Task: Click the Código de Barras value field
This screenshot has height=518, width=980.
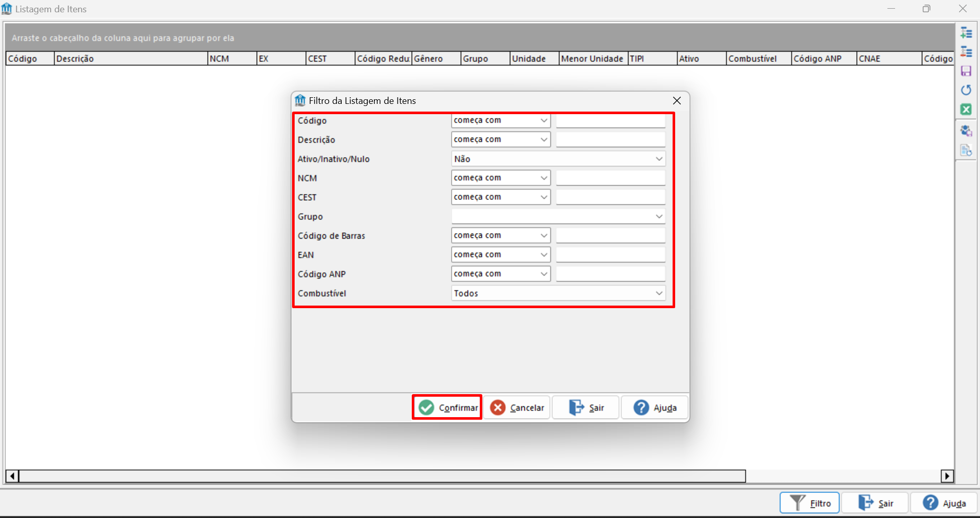Action: (x=611, y=235)
